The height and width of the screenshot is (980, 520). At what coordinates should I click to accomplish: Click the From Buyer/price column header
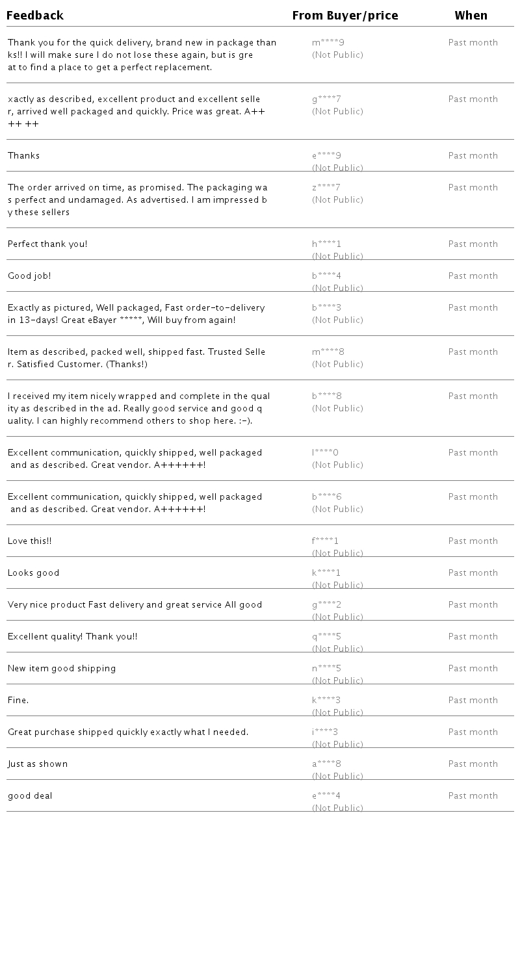click(x=345, y=16)
